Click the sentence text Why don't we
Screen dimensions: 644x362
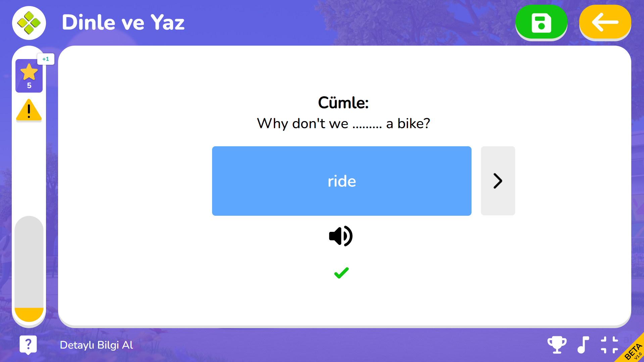tap(302, 123)
